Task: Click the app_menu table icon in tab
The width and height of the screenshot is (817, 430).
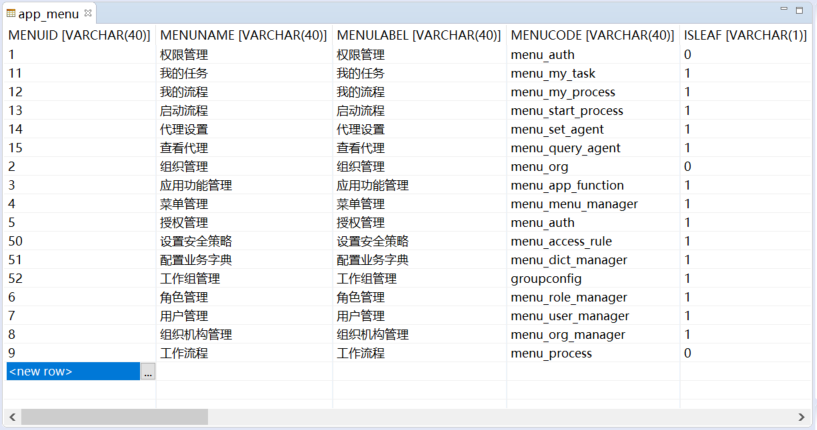Action: 10,14
